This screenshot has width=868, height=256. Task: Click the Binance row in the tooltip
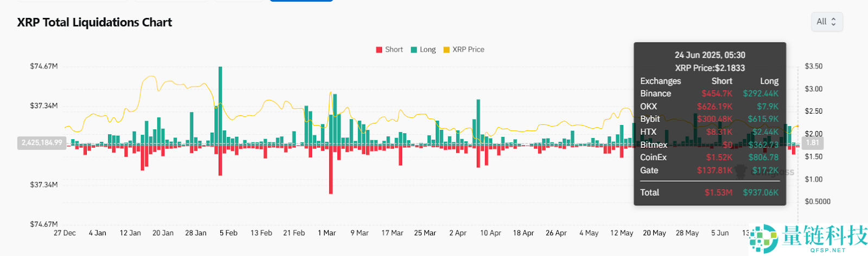point(709,93)
